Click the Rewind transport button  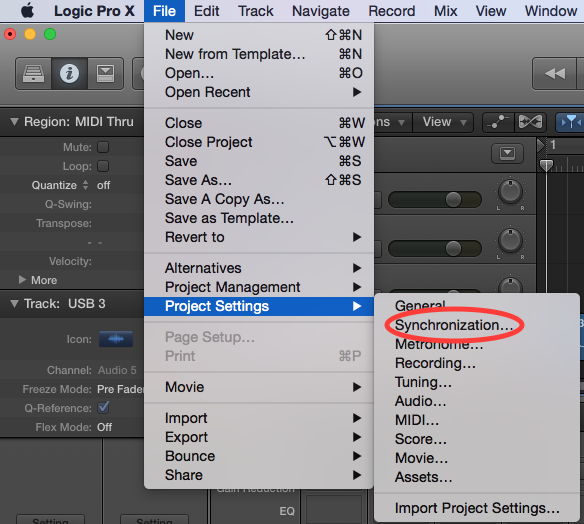point(555,73)
